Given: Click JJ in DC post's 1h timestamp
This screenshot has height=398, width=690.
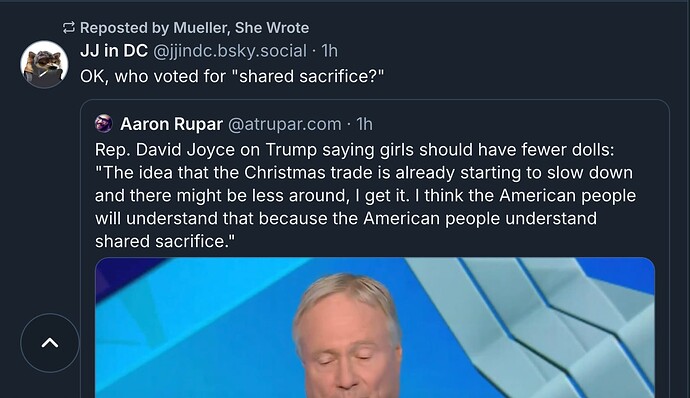Looking at the screenshot, I should (x=329, y=51).
